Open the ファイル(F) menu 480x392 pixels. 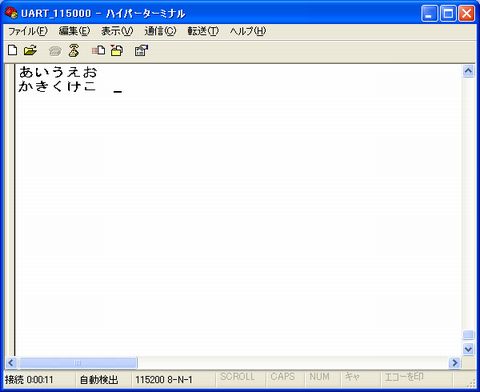(28, 31)
